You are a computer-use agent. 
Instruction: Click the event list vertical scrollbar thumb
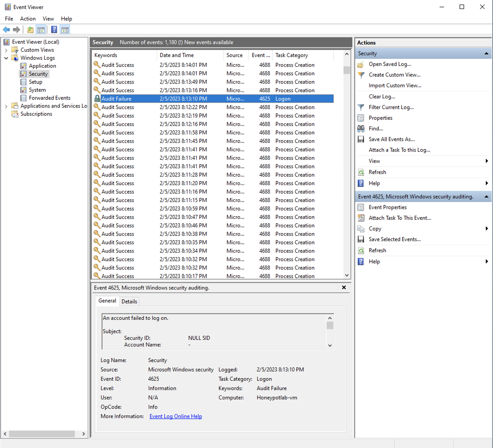347,70
